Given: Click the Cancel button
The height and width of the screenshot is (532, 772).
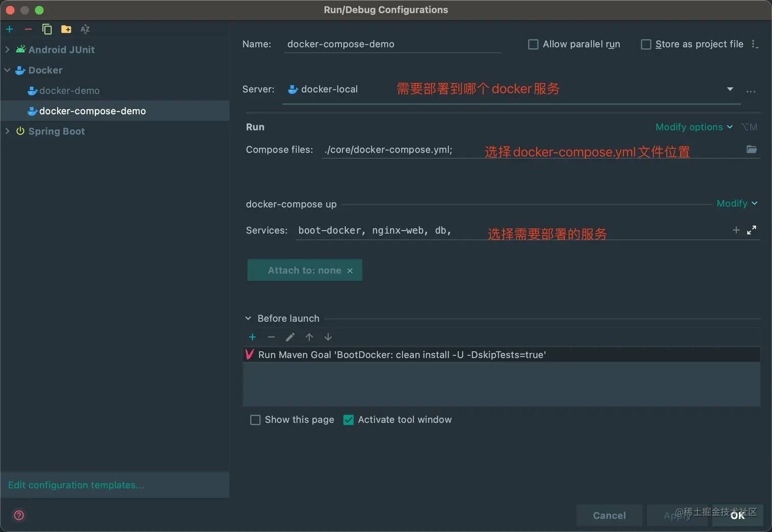Looking at the screenshot, I should coord(609,516).
